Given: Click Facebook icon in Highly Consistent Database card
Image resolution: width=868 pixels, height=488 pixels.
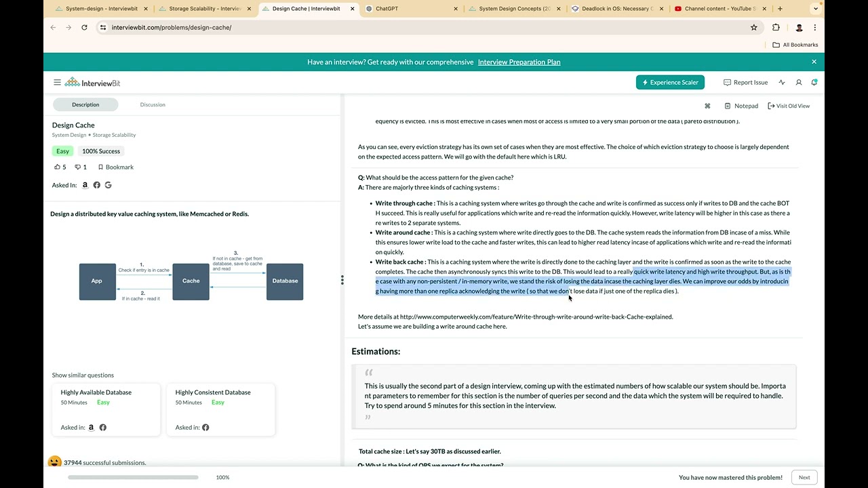Looking at the screenshot, I should [205, 428].
